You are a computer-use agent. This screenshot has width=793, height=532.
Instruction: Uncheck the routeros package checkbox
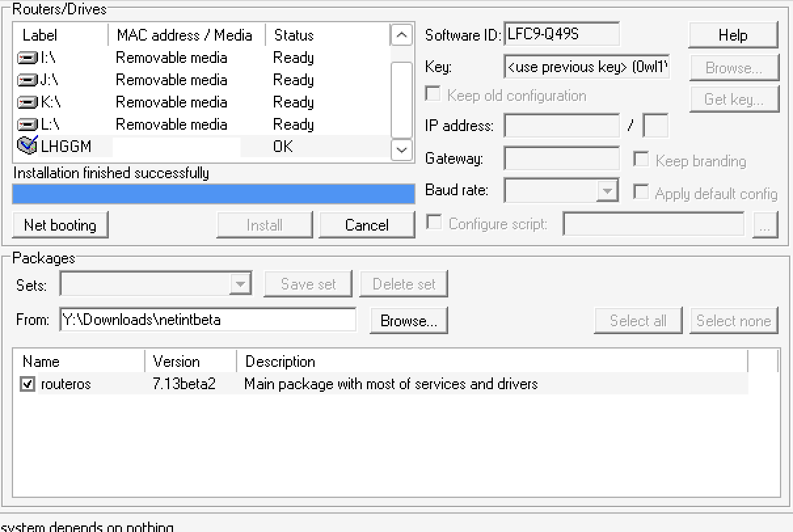27,384
